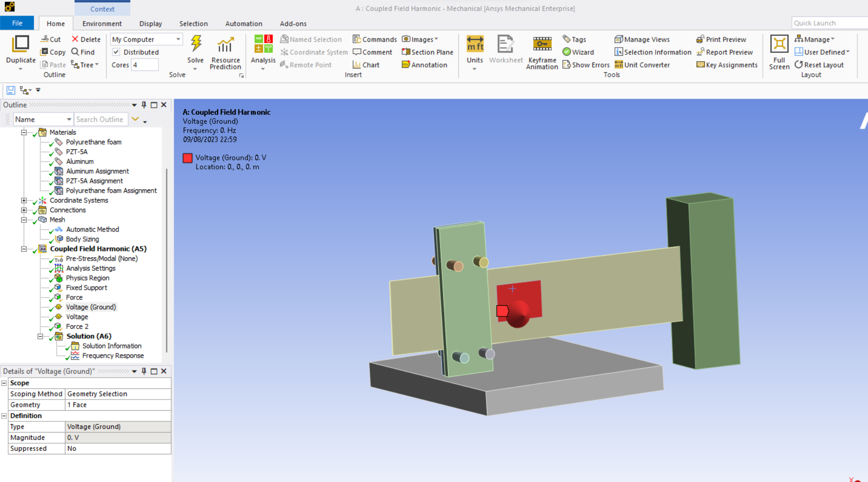868x482 pixels.
Task: Close the Outline panel
Action: coord(164,105)
